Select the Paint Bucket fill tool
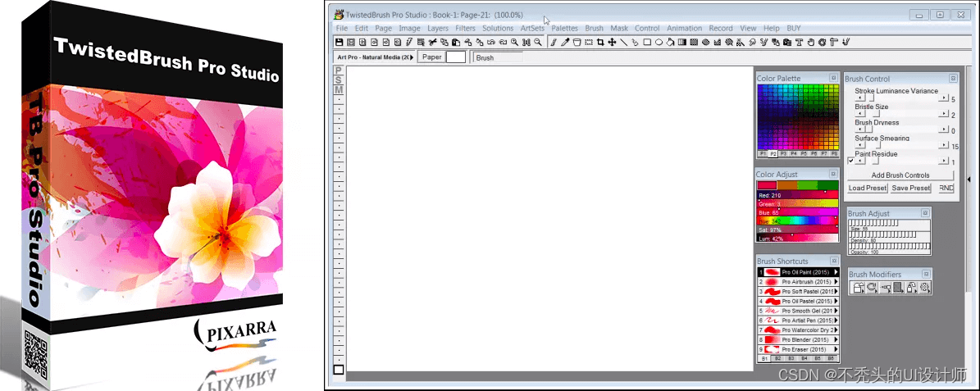 [670, 42]
